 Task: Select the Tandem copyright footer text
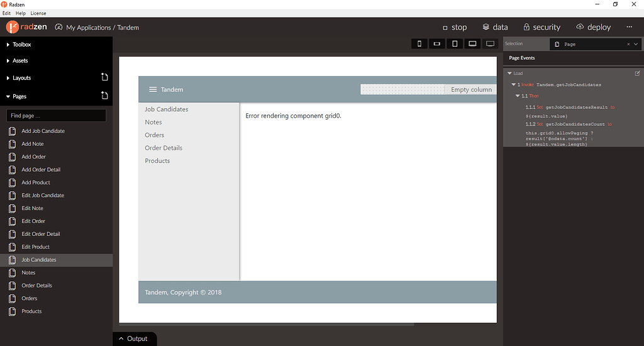(183, 292)
